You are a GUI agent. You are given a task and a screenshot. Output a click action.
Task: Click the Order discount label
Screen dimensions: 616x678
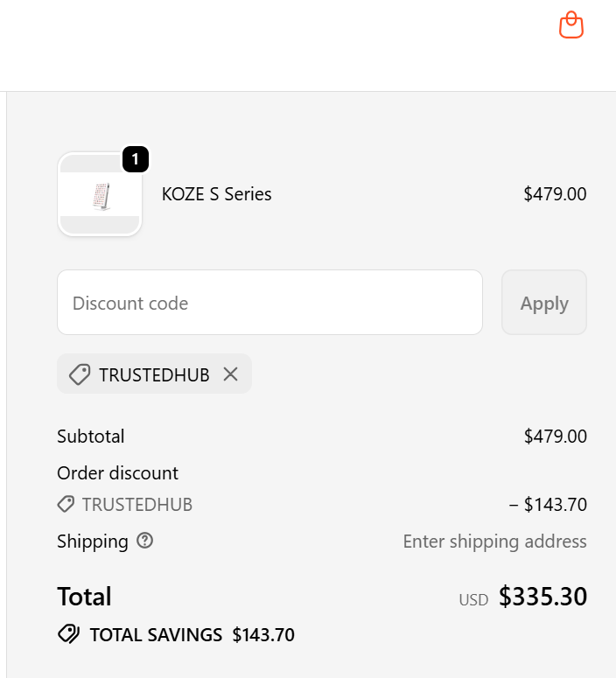tap(117, 473)
